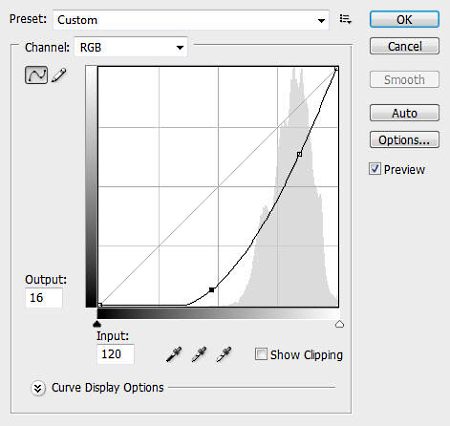
Task: Enable the Show Clipping checkbox
Action: click(261, 354)
